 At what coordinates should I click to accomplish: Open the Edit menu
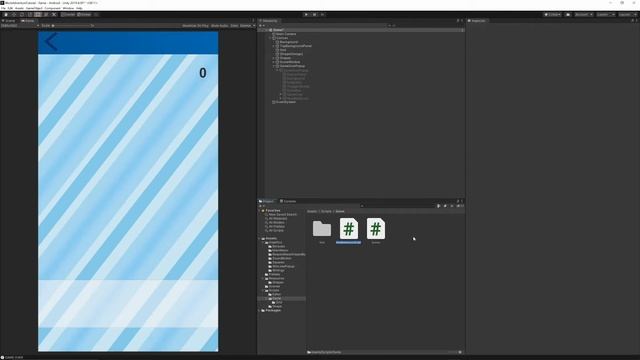(10, 8)
